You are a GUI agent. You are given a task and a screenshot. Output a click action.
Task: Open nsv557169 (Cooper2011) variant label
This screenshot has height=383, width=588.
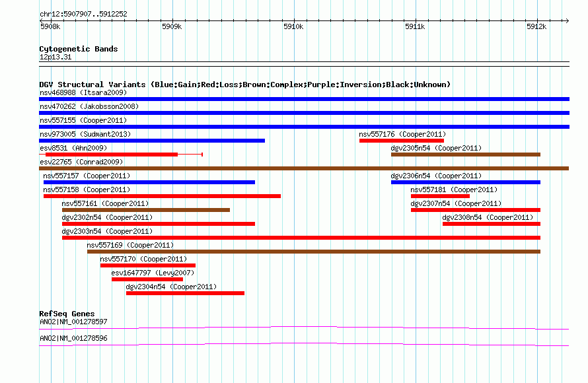[131, 245]
